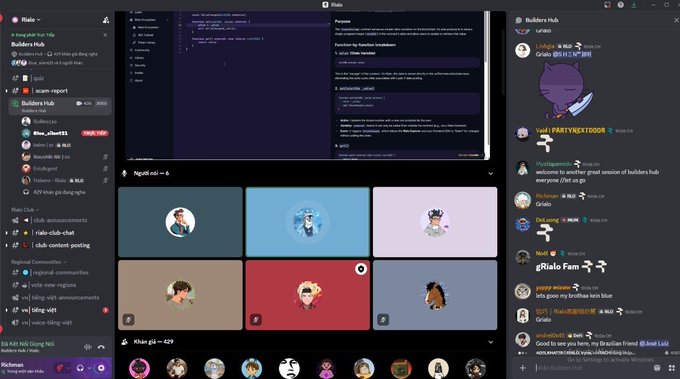Viewport: 680px width, 379px height.
Task: Click the purple cat sticker in chat
Action: [565, 90]
